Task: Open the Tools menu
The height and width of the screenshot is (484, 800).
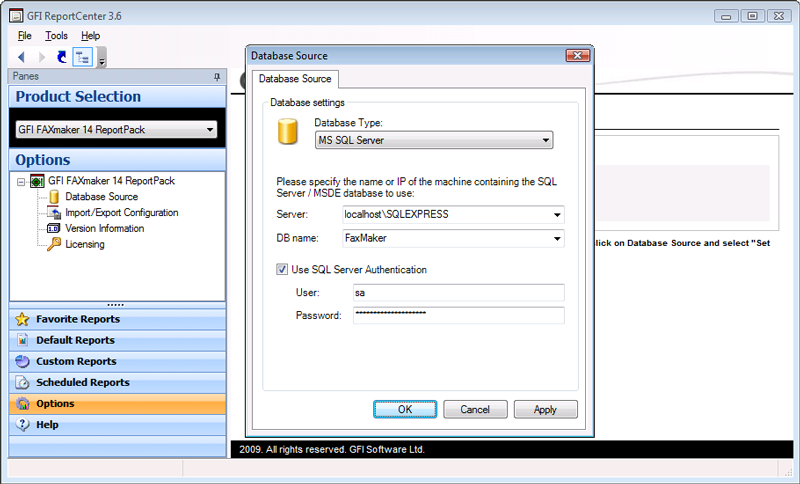Action: coord(56,36)
